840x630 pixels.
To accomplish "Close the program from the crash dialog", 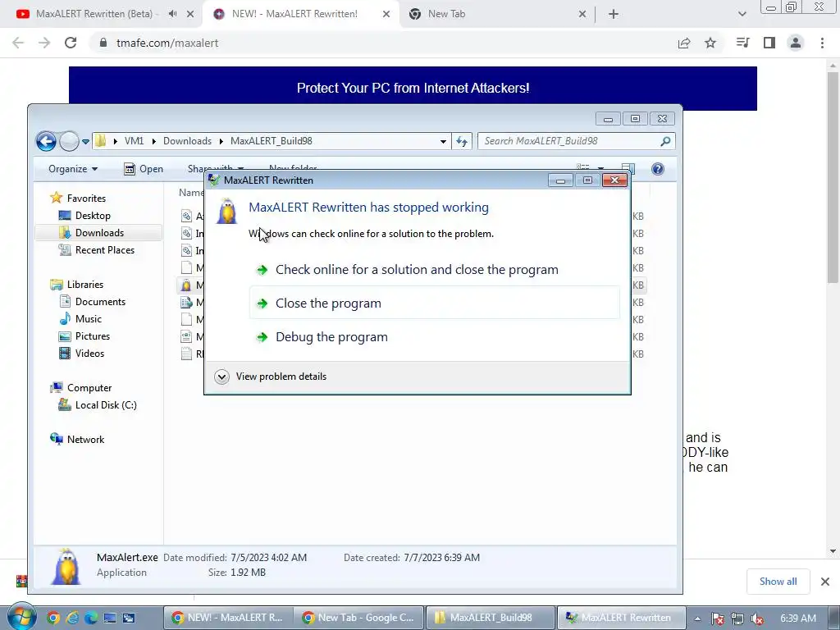I will click(435, 303).
